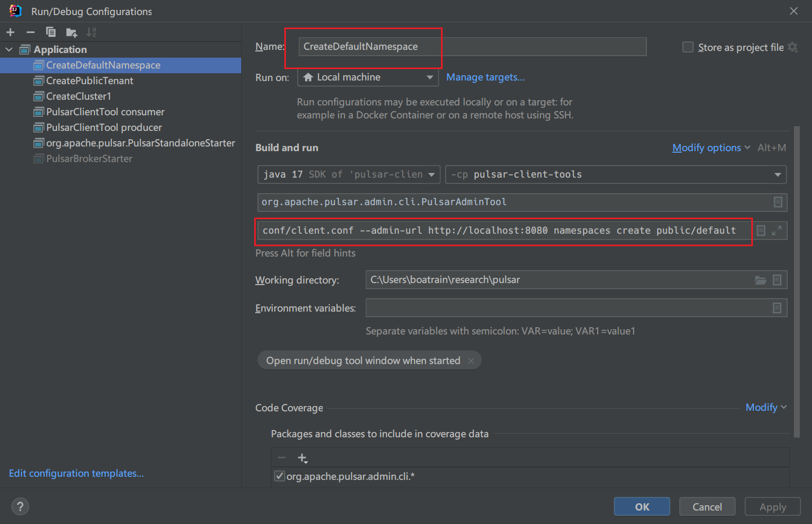The width and height of the screenshot is (812, 524).
Task: Select CreatePublicTenant configuration
Action: (120, 80)
